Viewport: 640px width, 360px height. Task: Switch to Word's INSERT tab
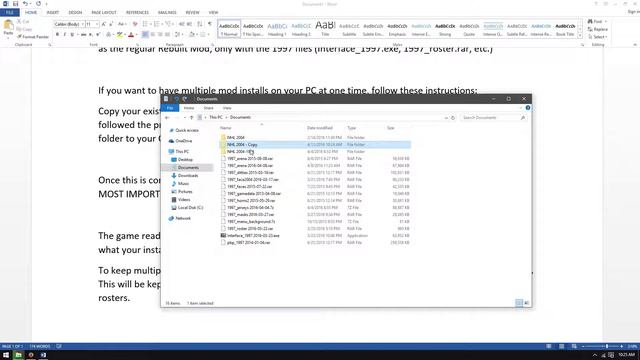click(53, 13)
